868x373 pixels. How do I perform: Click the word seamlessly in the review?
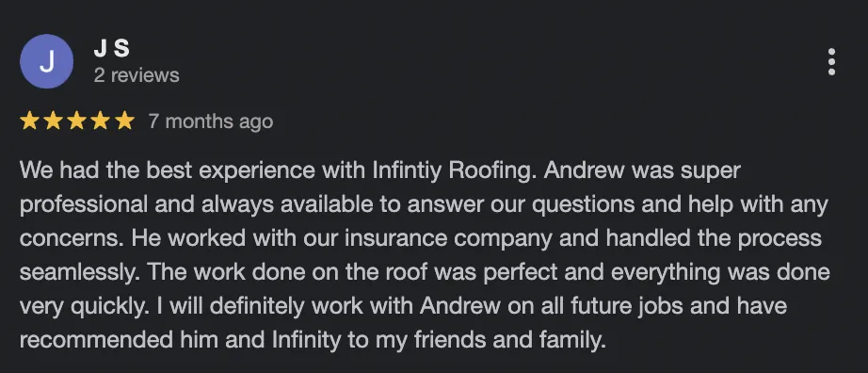[81, 272]
